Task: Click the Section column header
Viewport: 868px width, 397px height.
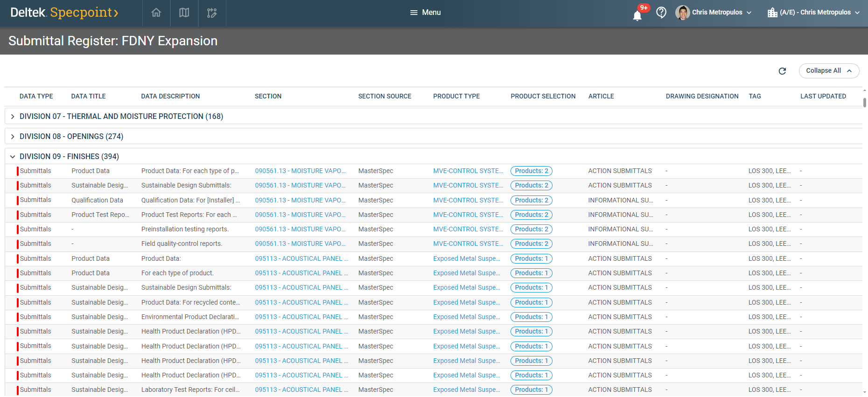Action: (x=268, y=97)
